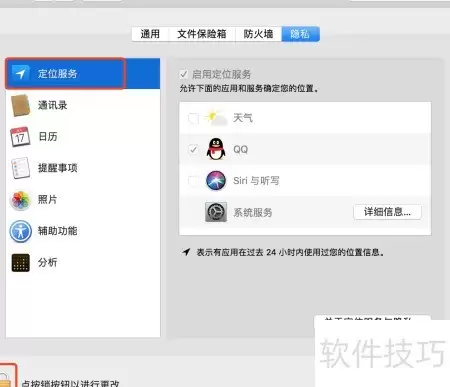Click the 详细信息... button
This screenshot has width=450, height=387.
pos(387,212)
